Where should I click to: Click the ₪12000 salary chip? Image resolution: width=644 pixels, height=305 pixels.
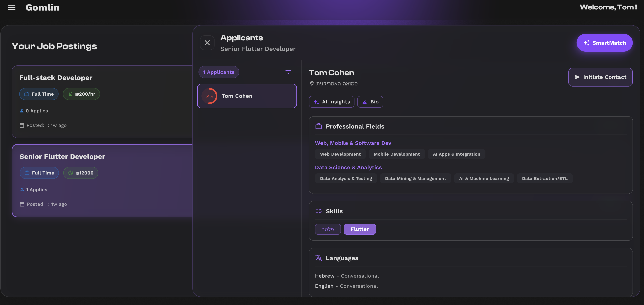click(80, 173)
